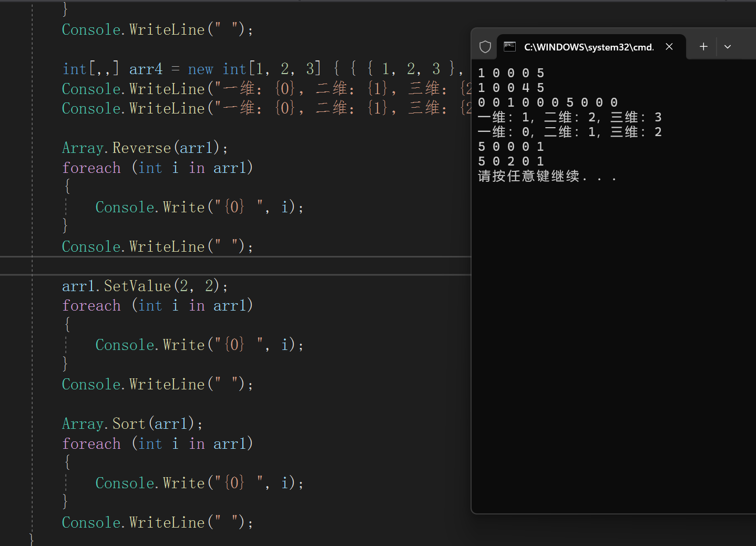The image size is (756, 546).
Task: Click the shield icon in terminal title bar
Action: point(485,47)
